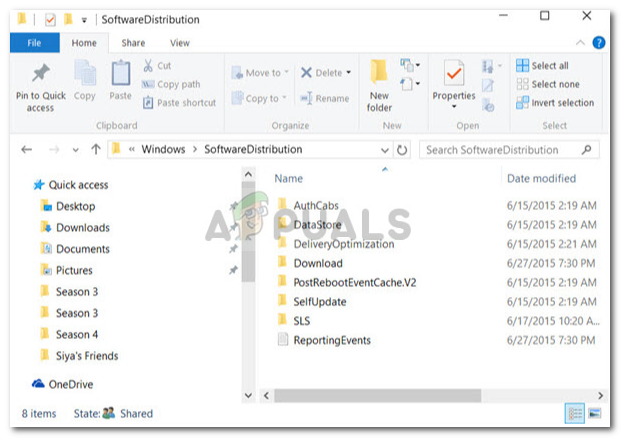Select the Download folder
Screen dimensions: 621x438
318,263
